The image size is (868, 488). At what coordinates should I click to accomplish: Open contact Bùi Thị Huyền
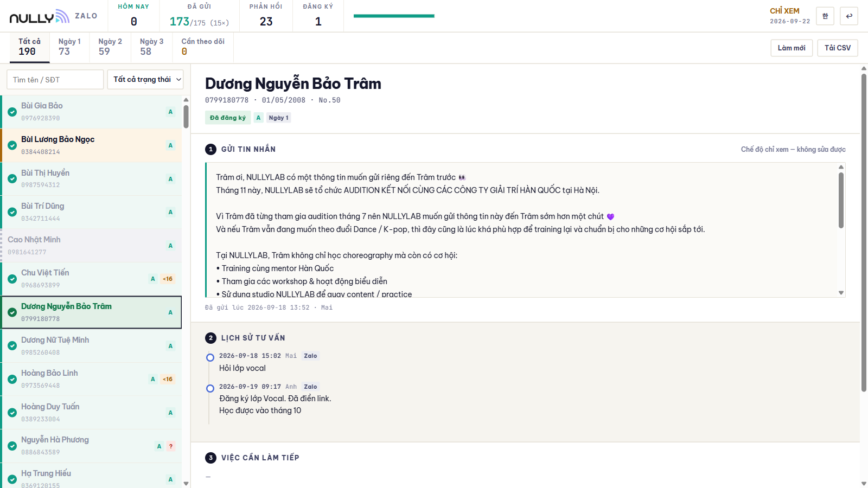91,179
